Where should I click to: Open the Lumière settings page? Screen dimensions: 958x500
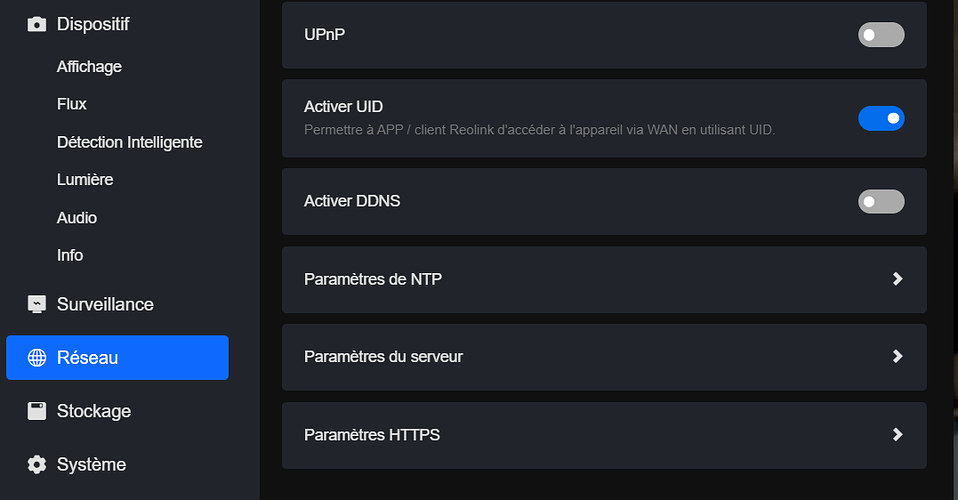pyautogui.click(x=85, y=180)
